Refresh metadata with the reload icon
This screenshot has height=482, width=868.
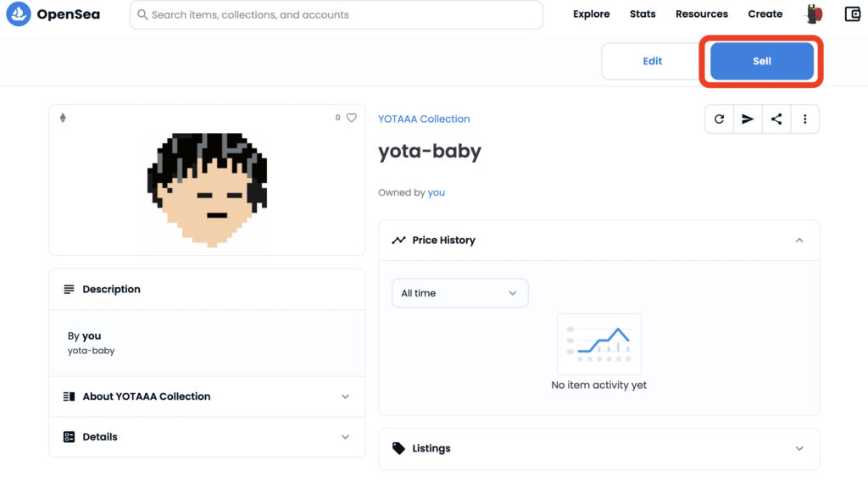tap(720, 119)
